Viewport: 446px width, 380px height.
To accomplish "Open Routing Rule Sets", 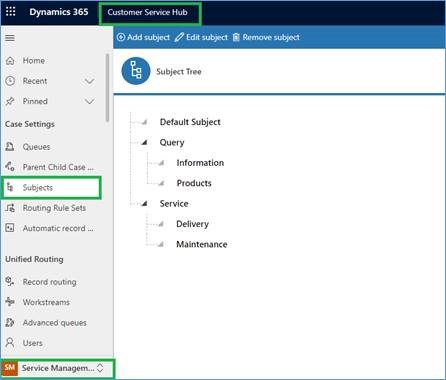I will point(53,208).
